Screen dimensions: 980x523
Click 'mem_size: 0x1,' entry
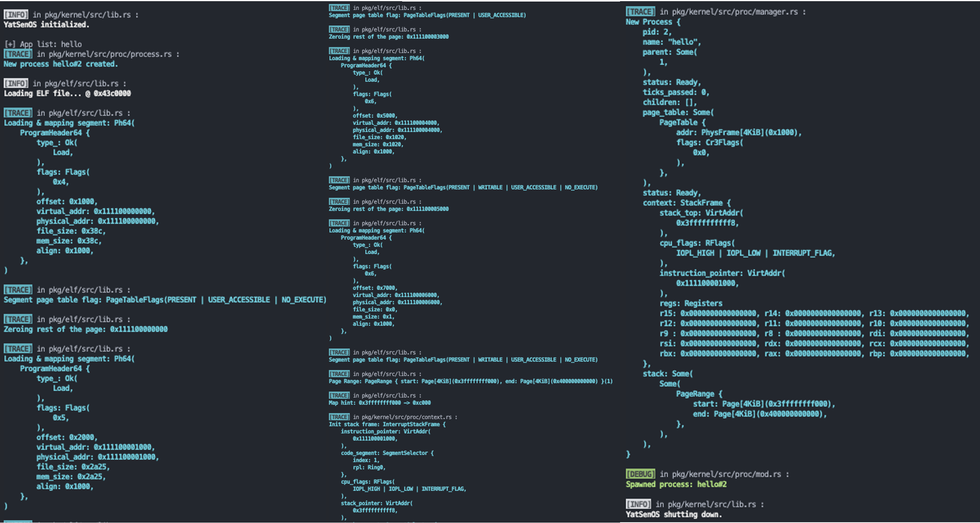[373, 316]
